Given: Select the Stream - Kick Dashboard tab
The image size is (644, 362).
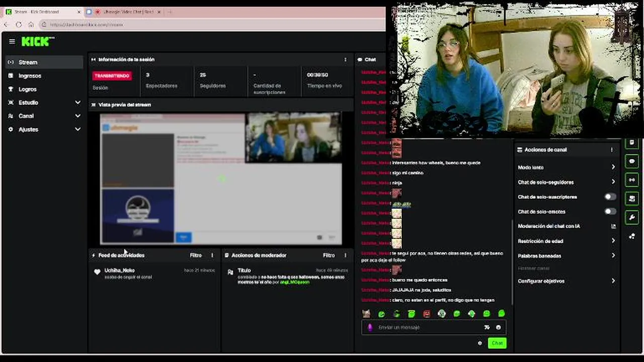Looking at the screenshot, I should 43,12.
